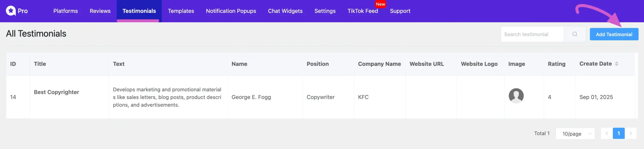Click the search magnifier icon
Viewport: 644px width, 149px height.
tap(575, 34)
